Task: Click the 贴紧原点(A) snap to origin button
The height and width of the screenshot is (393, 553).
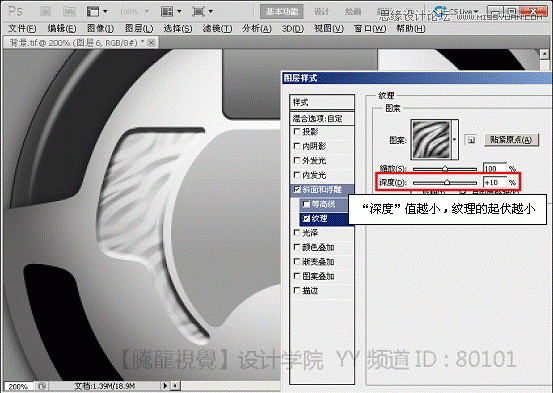Action: tap(511, 140)
